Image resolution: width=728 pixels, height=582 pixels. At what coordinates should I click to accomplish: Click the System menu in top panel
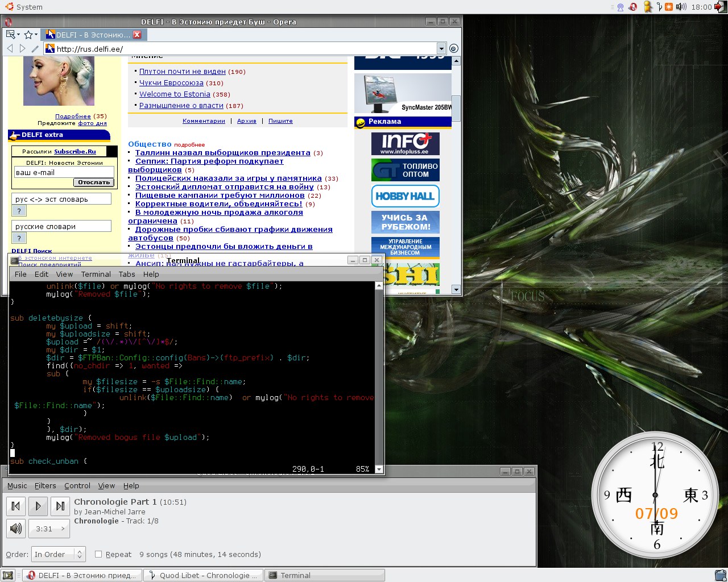click(x=23, y=7)
